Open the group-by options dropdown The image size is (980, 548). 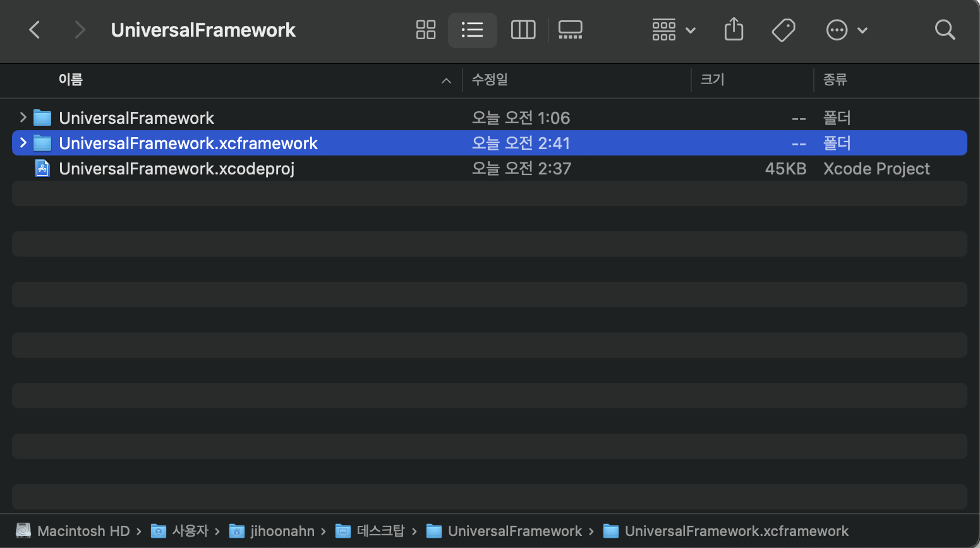674,30
